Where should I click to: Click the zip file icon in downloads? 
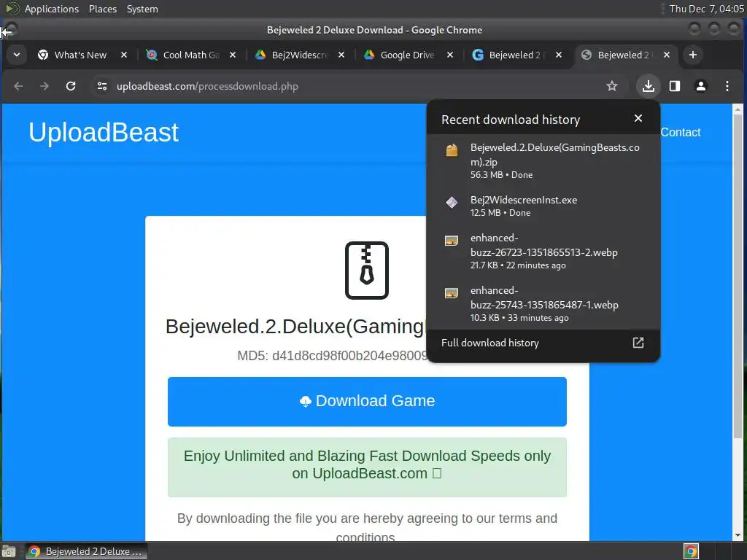click(452, 150)
